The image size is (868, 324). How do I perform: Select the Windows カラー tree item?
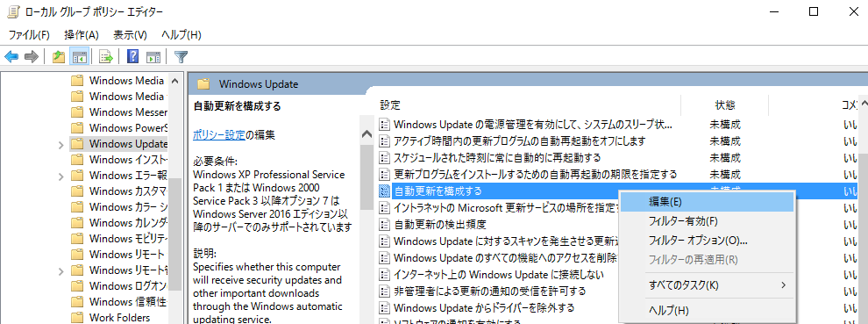tap(128, 207)
